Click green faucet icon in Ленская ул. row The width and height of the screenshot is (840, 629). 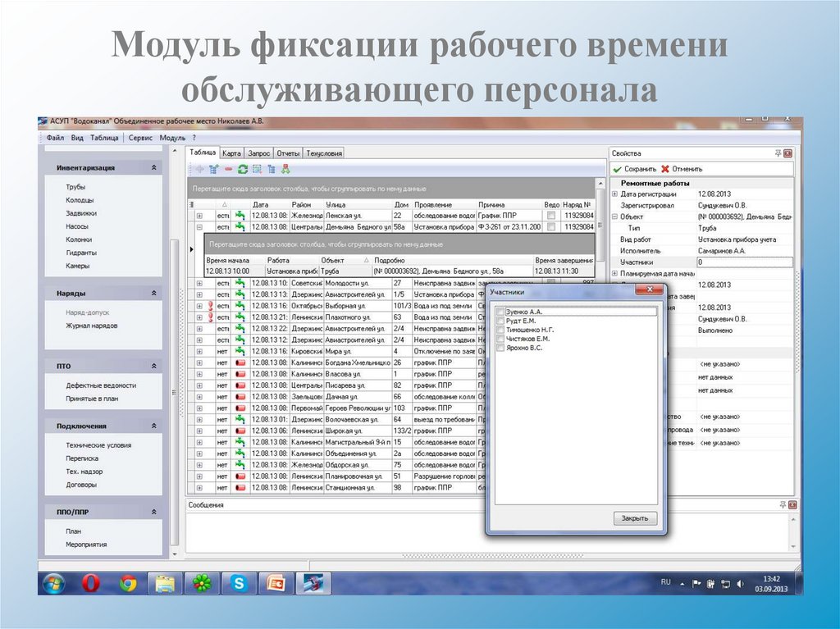point(240,216)
